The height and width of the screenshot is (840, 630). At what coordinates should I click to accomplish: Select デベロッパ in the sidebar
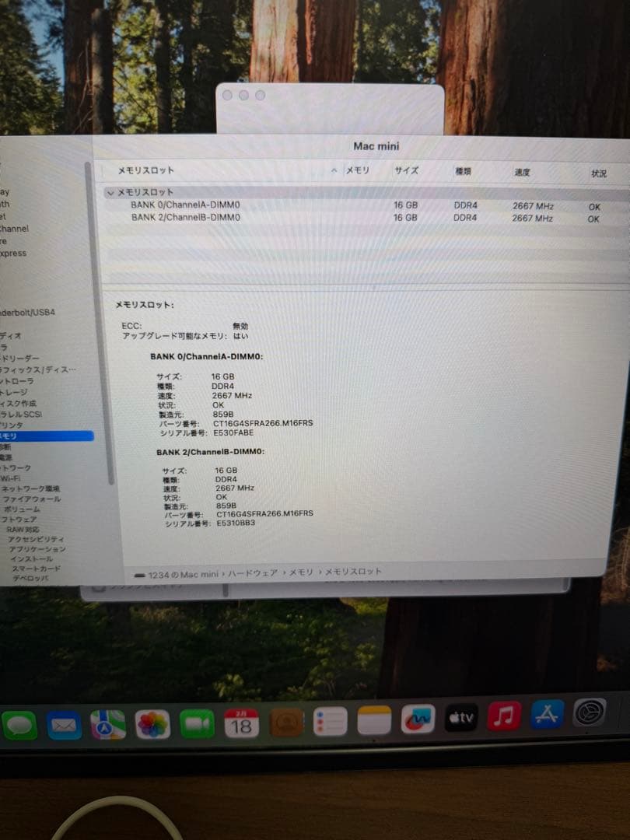click(30, 578)
